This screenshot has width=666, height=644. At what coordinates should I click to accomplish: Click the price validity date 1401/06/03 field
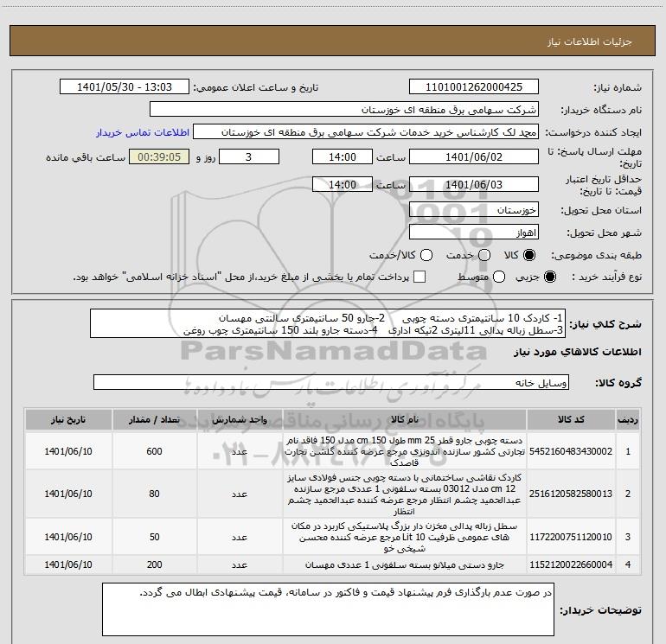[x=473, y=185]
